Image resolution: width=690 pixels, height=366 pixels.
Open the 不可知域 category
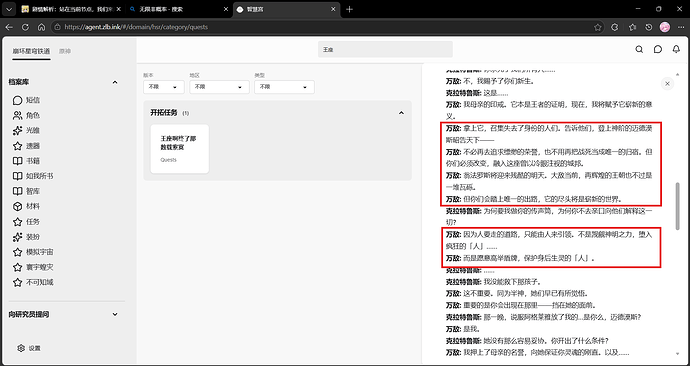coord(33,282)
